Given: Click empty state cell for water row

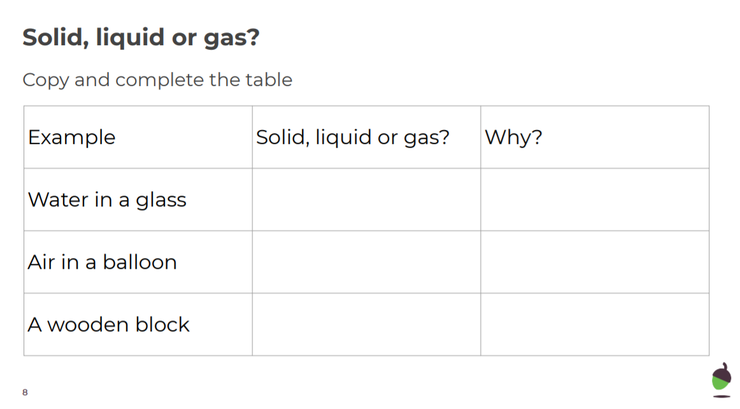Looking at the screenshot, I should [366, 200].
